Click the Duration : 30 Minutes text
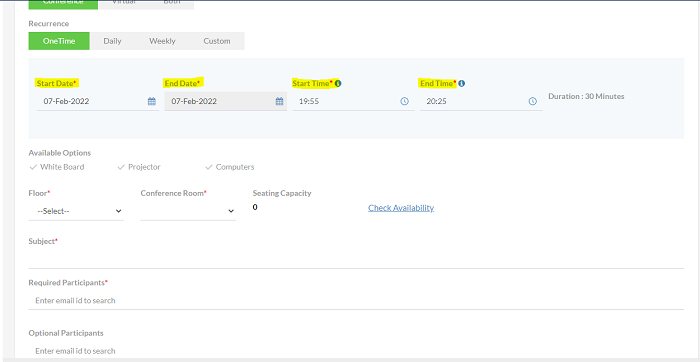Viewport: 700px width, 362px height. coord(586,96)
